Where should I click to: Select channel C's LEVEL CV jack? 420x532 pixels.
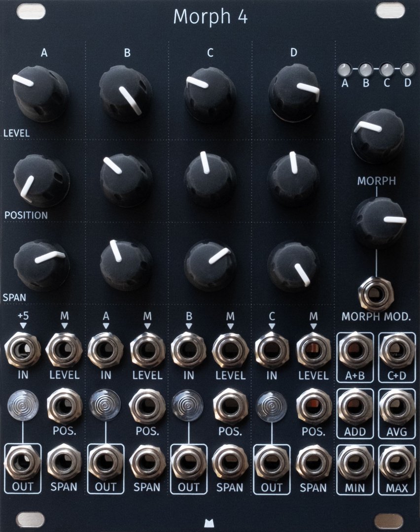click(231, 351)
